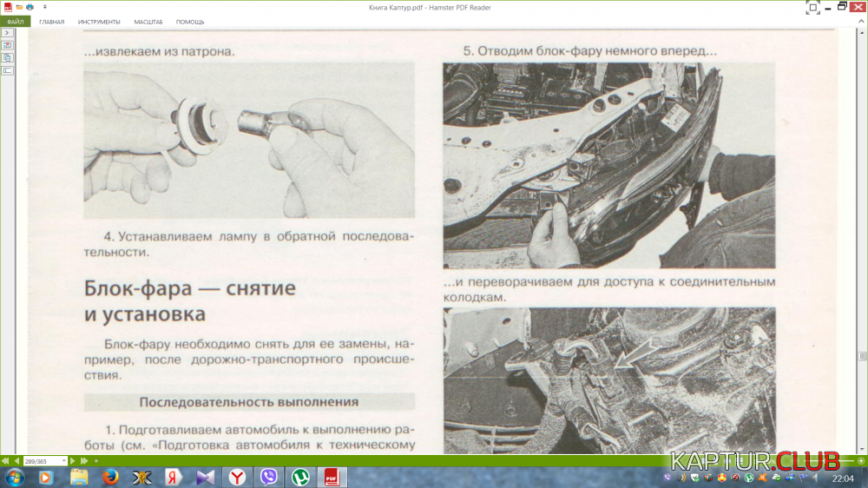The height and width of the screenshot is (488, 868).
Task: Open the quick access toolbar customize arrow
Action: pyautogui.click(x=45, y=7)
